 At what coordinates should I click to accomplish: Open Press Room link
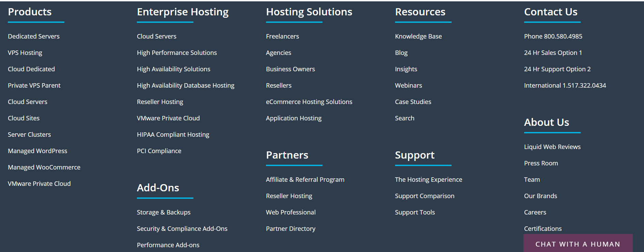[541, 163]
